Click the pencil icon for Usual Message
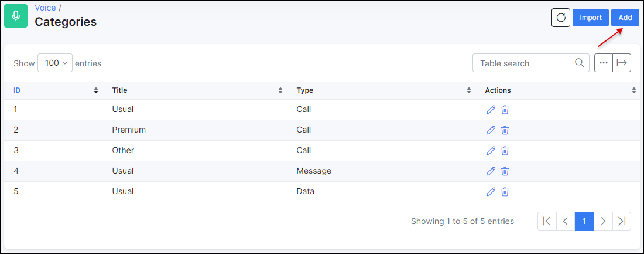This screenshot has width=644, height=254. pos(491,171)
